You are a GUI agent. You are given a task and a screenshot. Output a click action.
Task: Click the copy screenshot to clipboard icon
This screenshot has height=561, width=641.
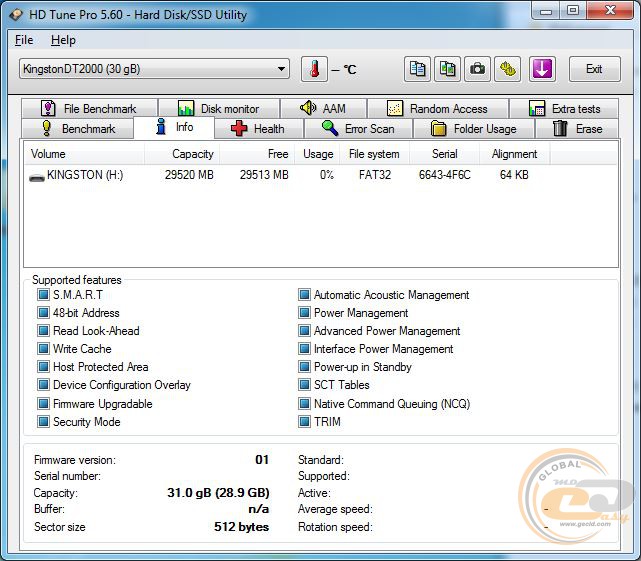[447, 69]
